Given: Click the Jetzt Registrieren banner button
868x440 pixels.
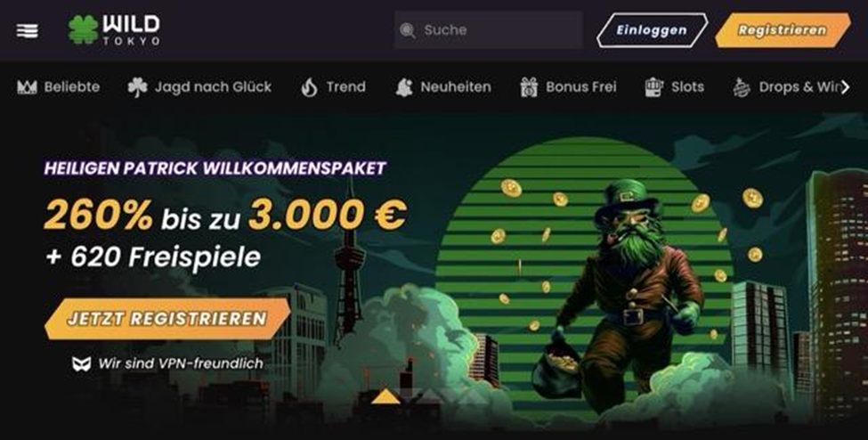Looking at the screenshot, I should click(x=167, y=319).
